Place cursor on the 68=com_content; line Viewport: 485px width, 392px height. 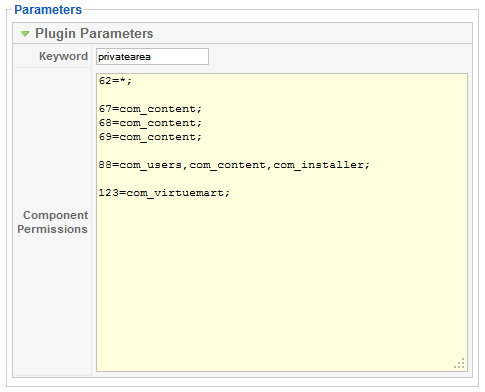[150, 123]
